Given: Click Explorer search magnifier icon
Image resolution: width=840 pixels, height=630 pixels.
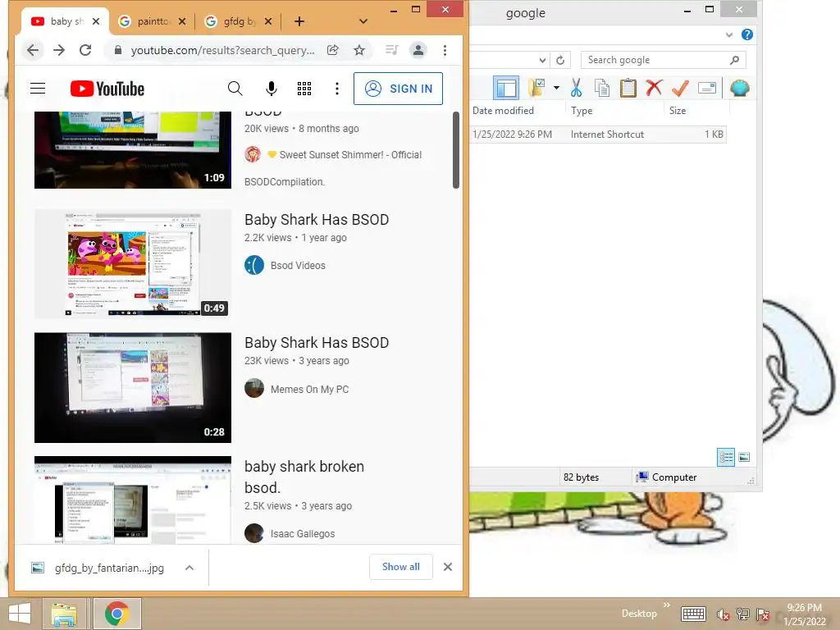Looking at the screenshot, I should coord(735,60).
